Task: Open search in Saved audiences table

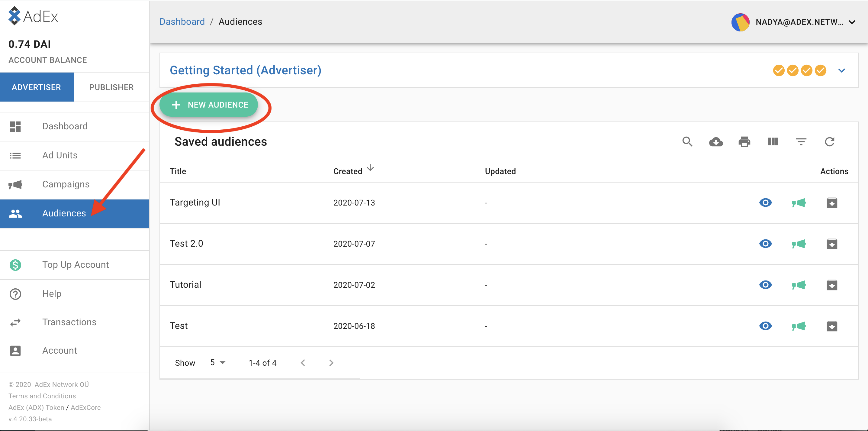Action: click(687, 142)
